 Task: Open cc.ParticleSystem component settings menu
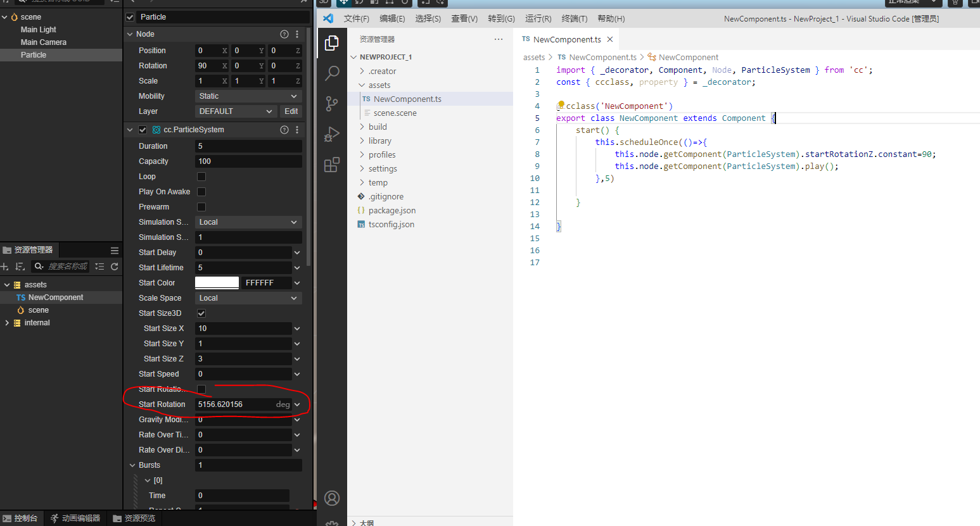tap(297, 130)
